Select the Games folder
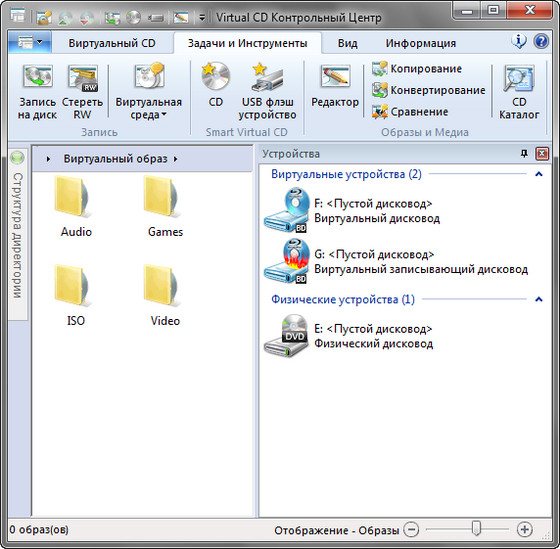Screen dimensions: 560x549 pyautogui.click(x=165, y=206)
